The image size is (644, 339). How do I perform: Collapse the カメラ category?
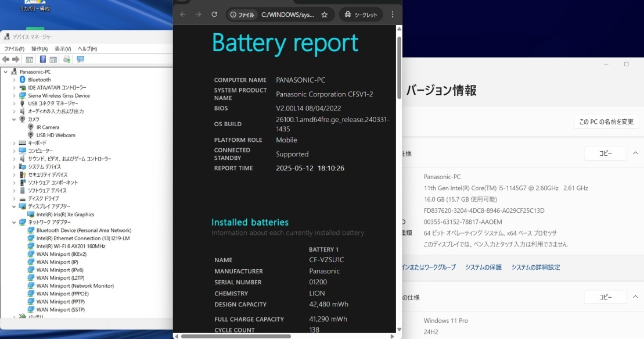(x=14, y=119)
